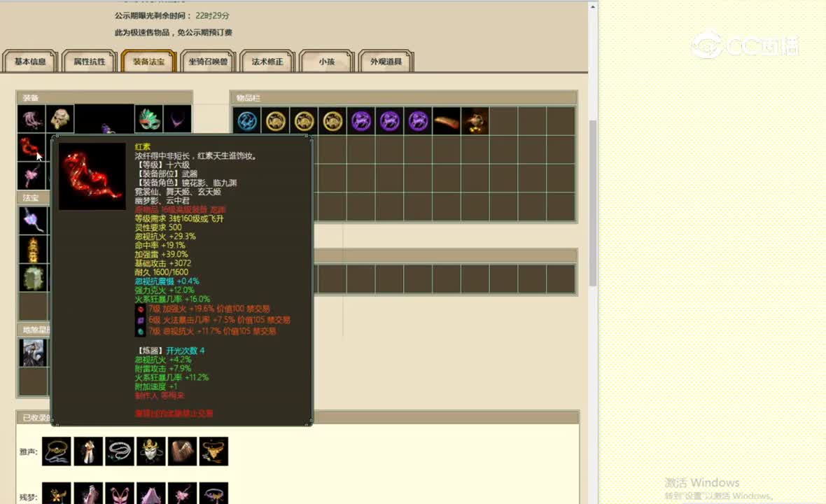Image resolution: width=826 pixels, height=504 pixels.
Task: Click the pearl necklace in 雅声 row
Action: pyautogui.click(x=120, y=451)
